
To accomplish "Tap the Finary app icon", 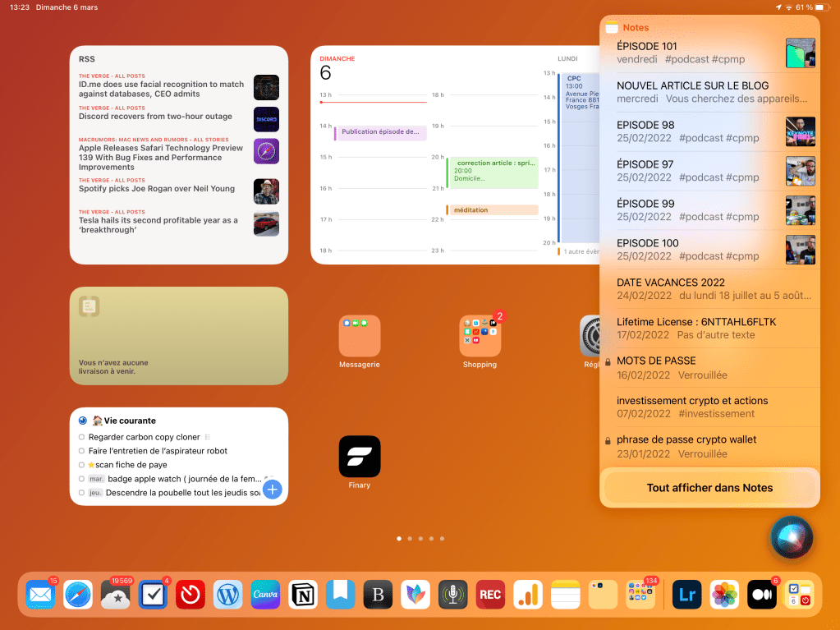I will coord(360,457).
